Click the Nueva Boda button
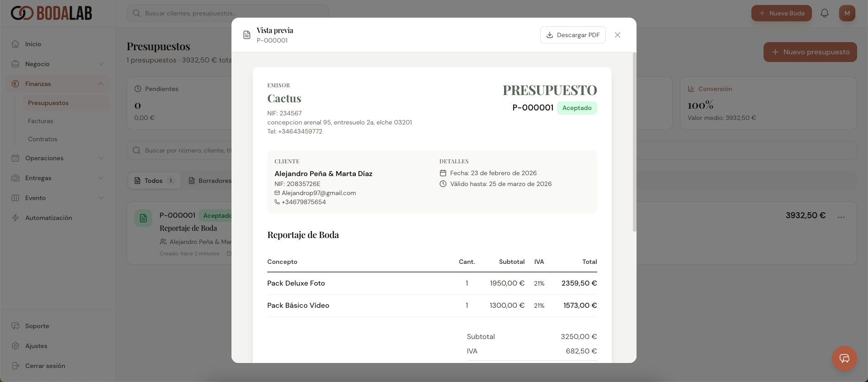This screenshot has height=382, width=868. (781, 13)
